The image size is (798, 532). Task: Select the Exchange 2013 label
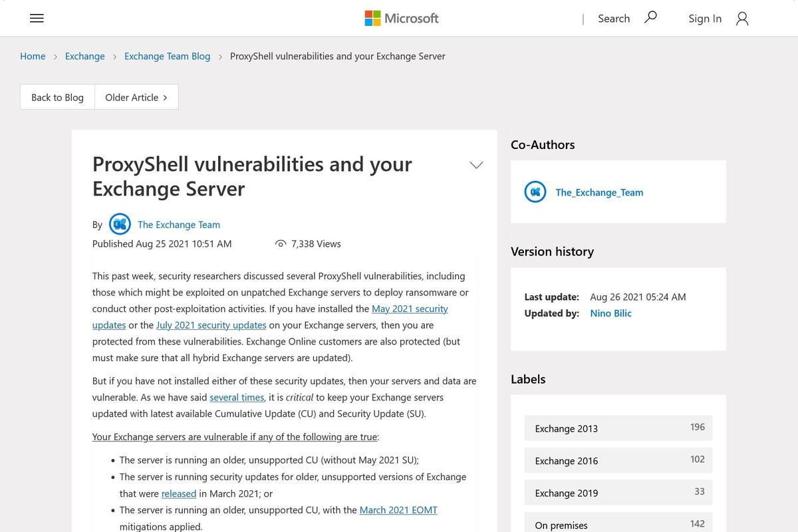coord(618,428)
